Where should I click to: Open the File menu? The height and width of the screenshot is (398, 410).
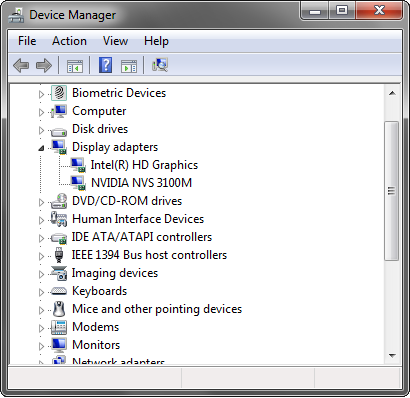click(x=27, y=41)
